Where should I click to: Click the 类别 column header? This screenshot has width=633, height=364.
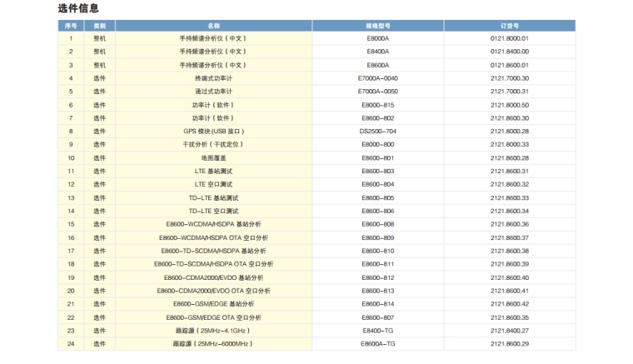(x=99, y=26)
